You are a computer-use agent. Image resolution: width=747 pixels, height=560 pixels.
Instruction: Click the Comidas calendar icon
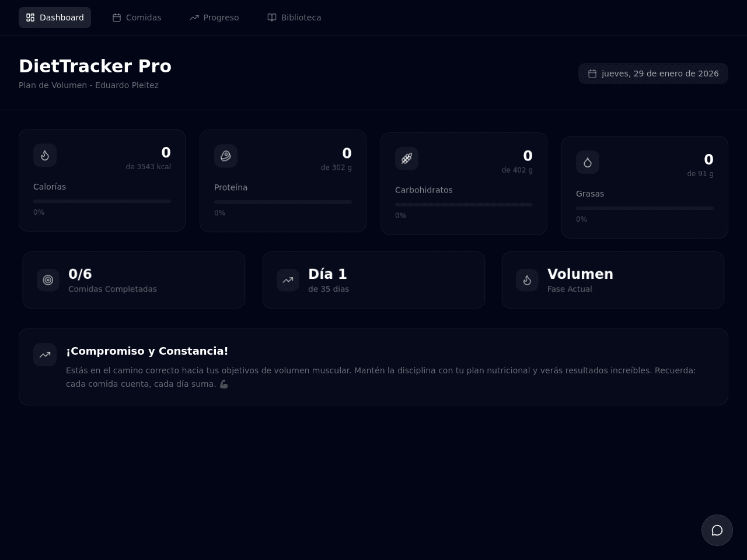tap(117, 17)
